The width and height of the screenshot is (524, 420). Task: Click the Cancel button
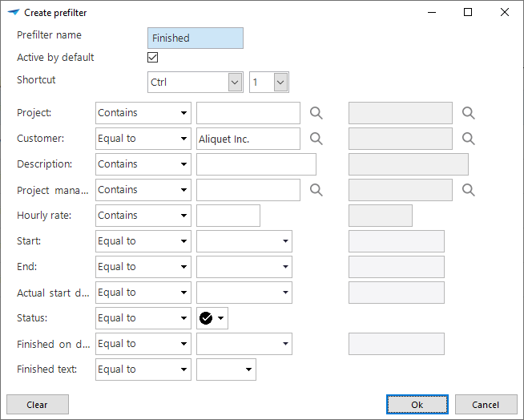pyautogui.click(x=486, y=405)
